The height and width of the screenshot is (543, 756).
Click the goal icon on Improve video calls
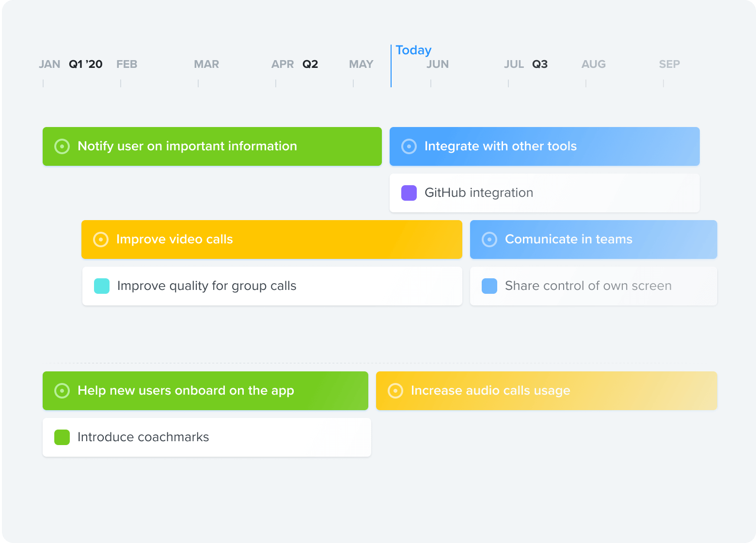point(101,240)
